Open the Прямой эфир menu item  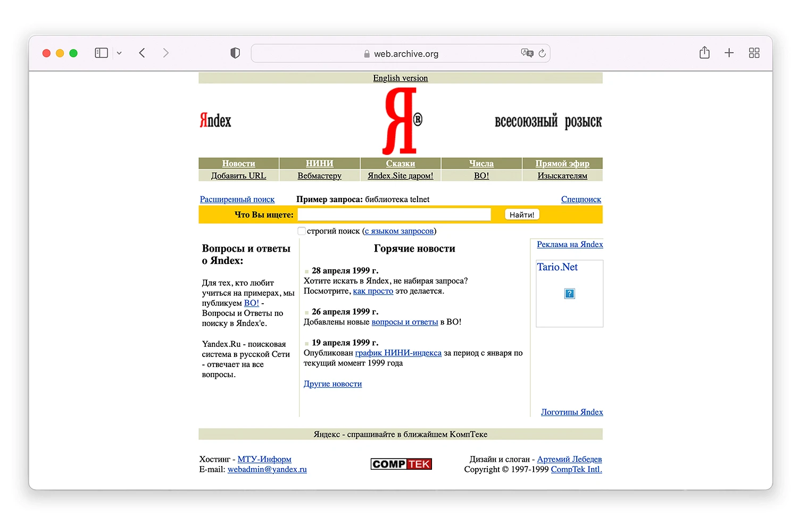pyautogui.click(x=562, y=163)
